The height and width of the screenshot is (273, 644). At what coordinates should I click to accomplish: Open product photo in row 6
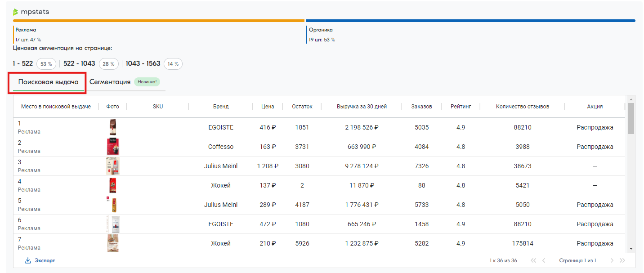(x=113, y=224)
